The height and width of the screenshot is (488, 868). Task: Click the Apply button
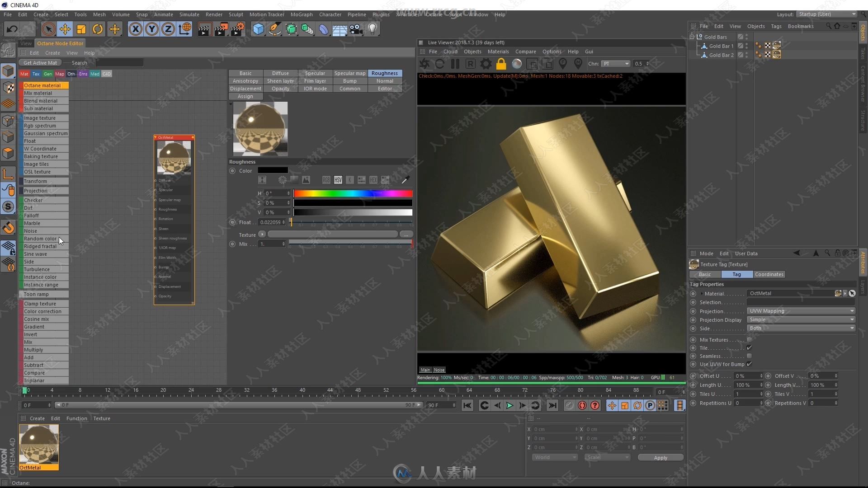[660, 457]
